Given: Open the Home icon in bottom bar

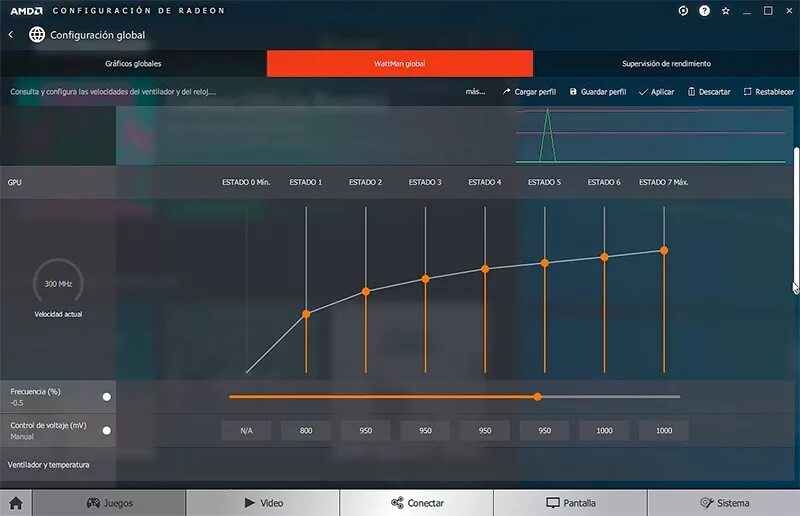Looking at the screenshot, I should pos(16,503).
